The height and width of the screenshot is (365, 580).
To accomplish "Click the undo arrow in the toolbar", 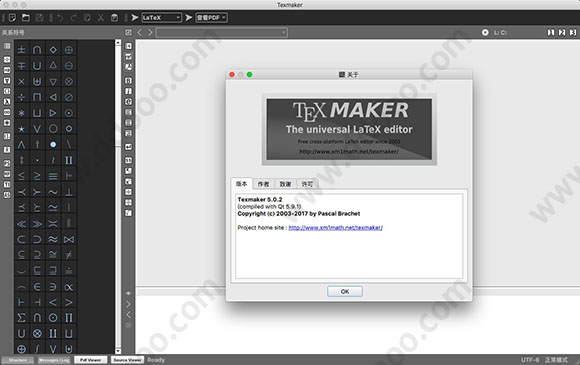I will coord(60,17).
